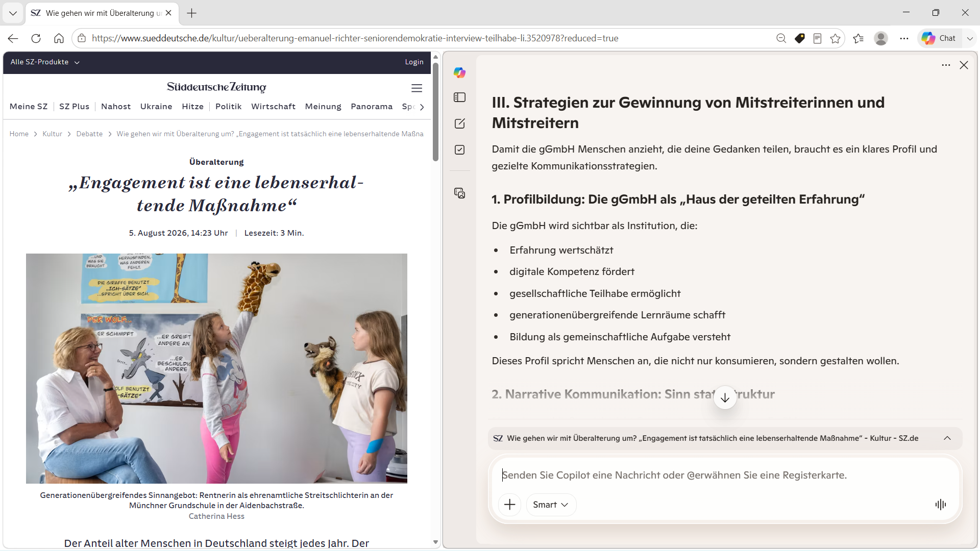This screenshot has height=551, width=980.
Task: Reload the current page
Action: point(36,38)
